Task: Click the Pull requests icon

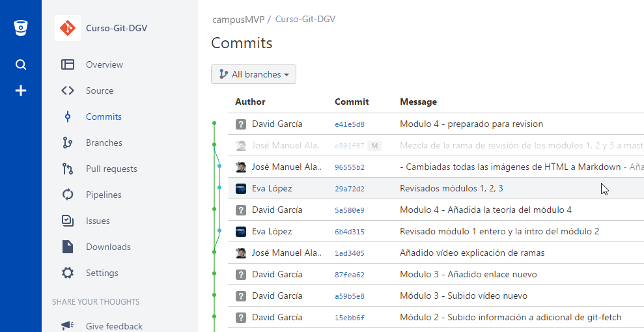Action: point(68,169)
